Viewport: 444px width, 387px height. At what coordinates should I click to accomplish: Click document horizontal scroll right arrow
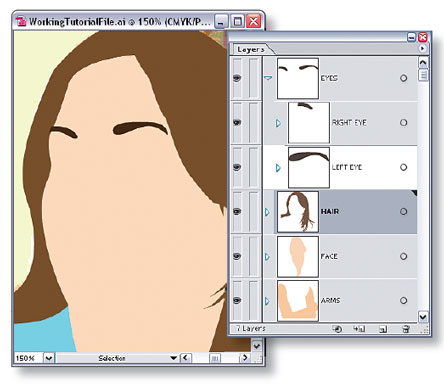click(245, 358)
